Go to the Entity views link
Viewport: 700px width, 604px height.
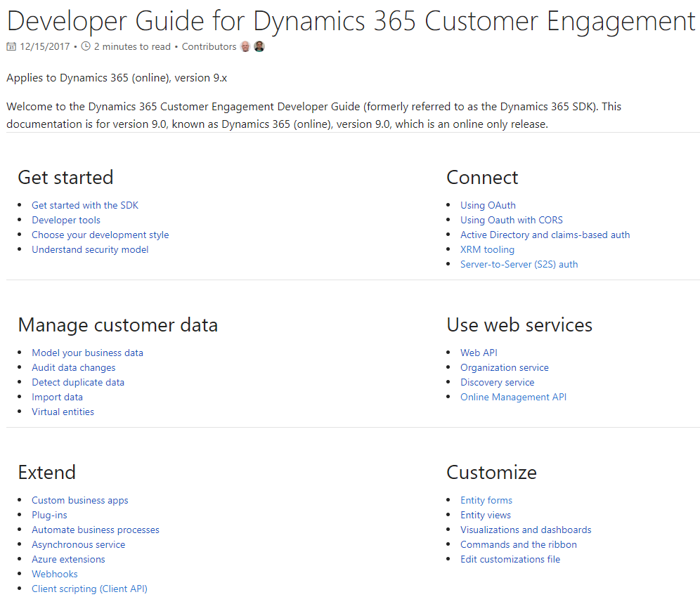pos(486,515)
